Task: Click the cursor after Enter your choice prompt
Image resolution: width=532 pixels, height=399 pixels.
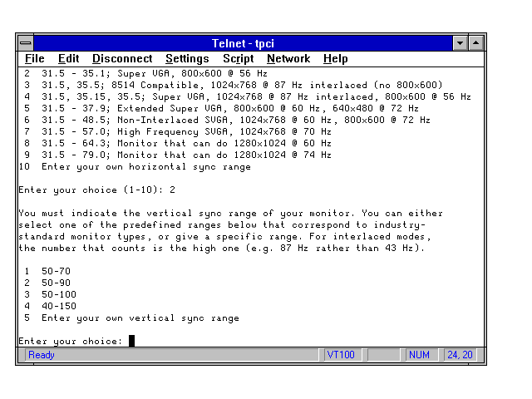Action: coord(131,341)
